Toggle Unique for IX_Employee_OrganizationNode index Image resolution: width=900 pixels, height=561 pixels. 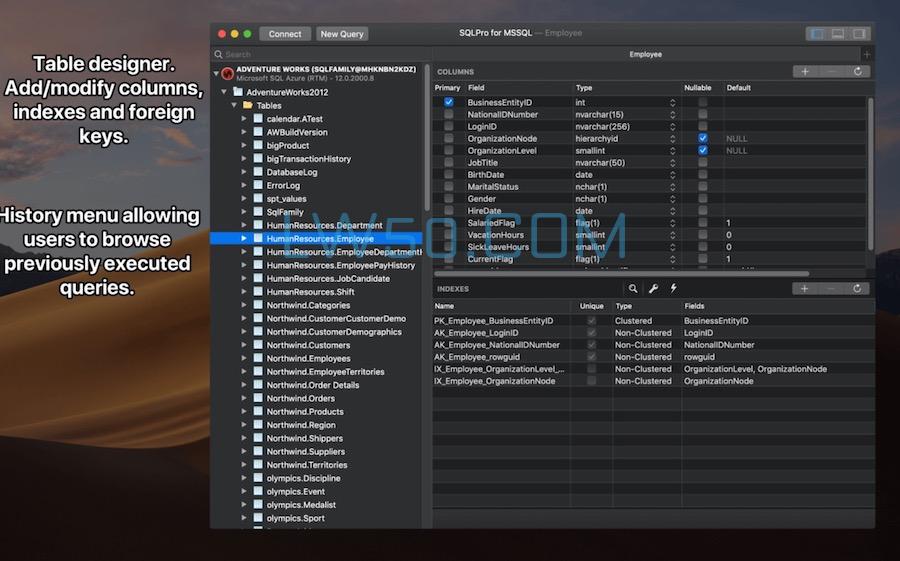point(591,381)
